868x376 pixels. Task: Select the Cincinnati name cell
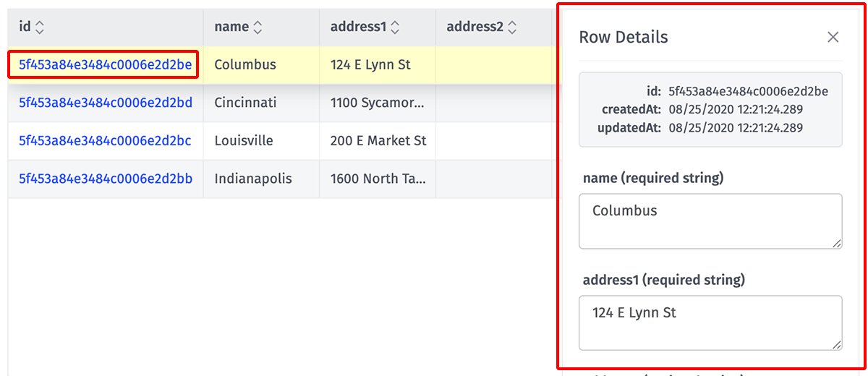point(245,103)
